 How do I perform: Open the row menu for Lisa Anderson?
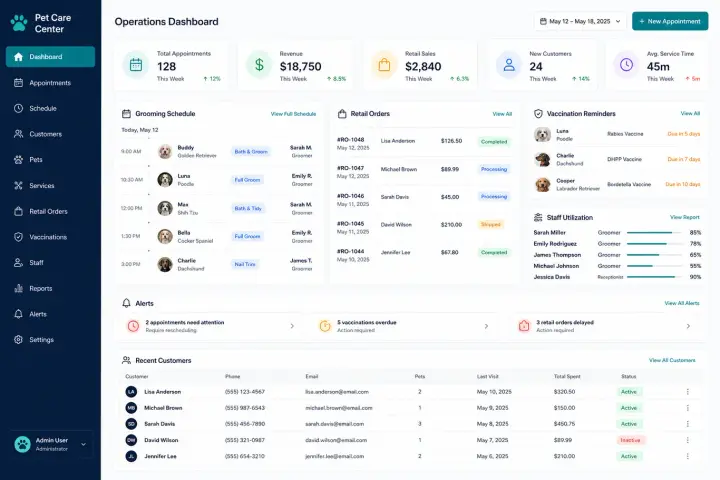click(x=687, y=392)
